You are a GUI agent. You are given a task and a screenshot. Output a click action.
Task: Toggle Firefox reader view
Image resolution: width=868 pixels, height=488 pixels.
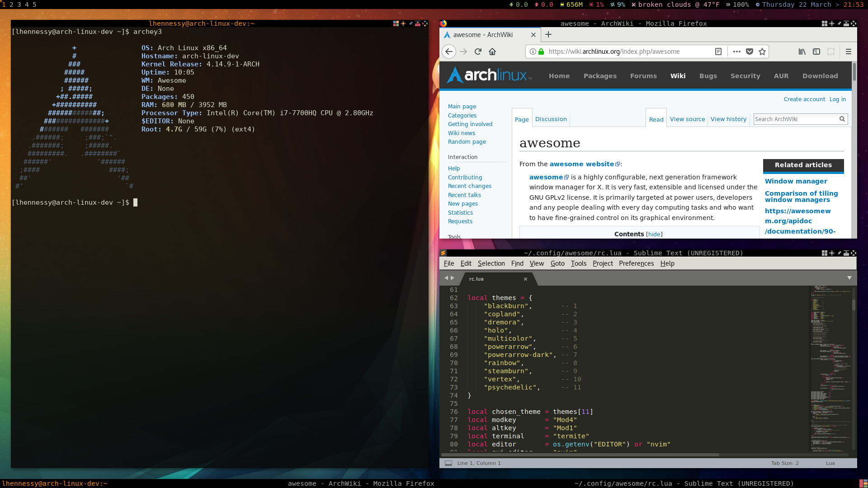tap(718, 52)
